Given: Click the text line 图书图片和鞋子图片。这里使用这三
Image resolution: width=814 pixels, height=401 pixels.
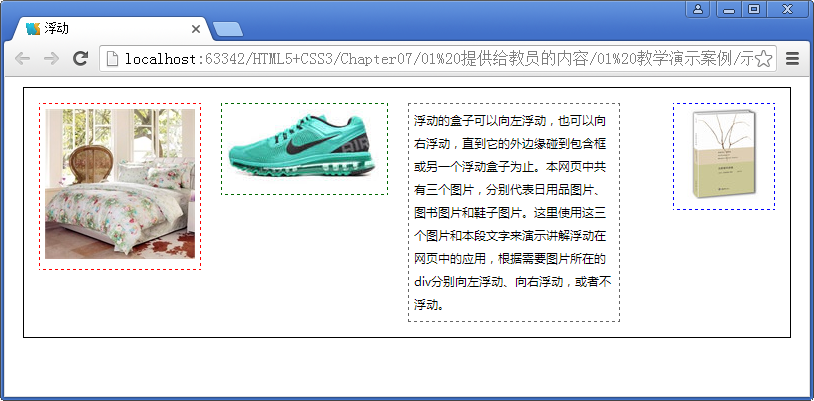Looking at the screenshot, I should [x=510, y=212].
